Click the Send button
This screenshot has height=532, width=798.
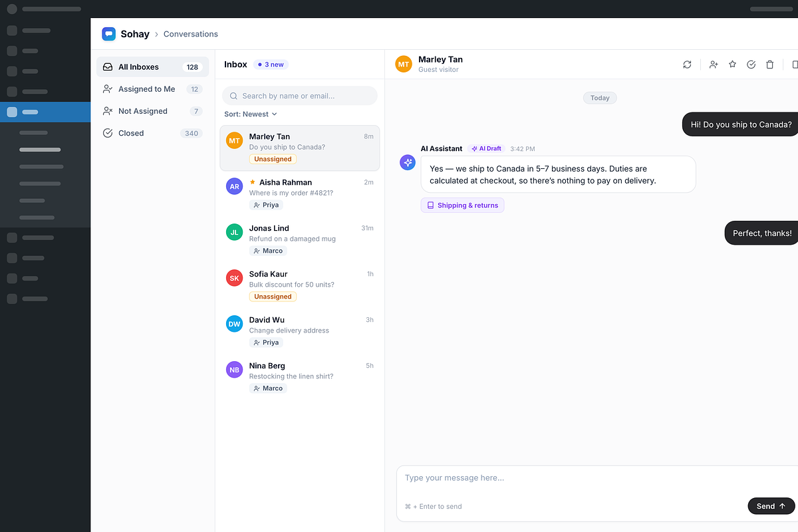click(x=771, y=506)
